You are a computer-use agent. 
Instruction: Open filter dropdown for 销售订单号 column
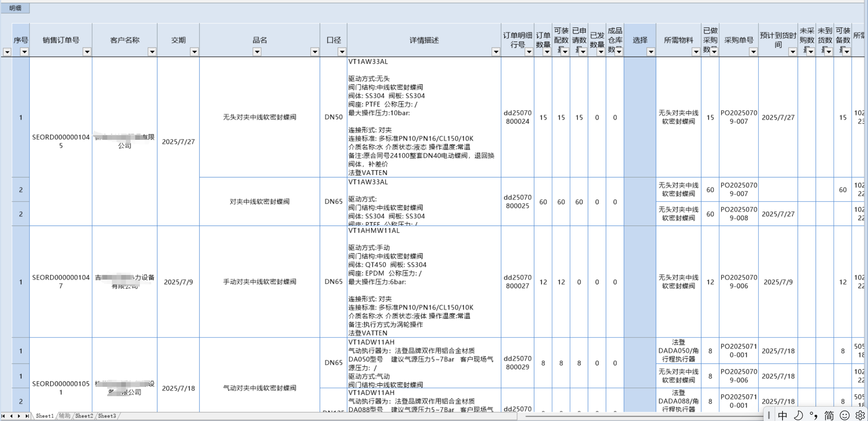point(87,52)
